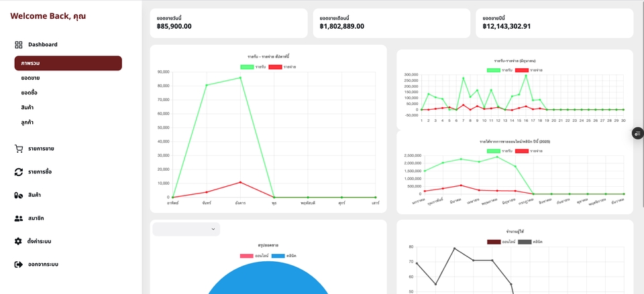Click the ยอดขายปีนี้ ฿12,143,302.91 card
The image size is (644, 294).
(555, 23)
